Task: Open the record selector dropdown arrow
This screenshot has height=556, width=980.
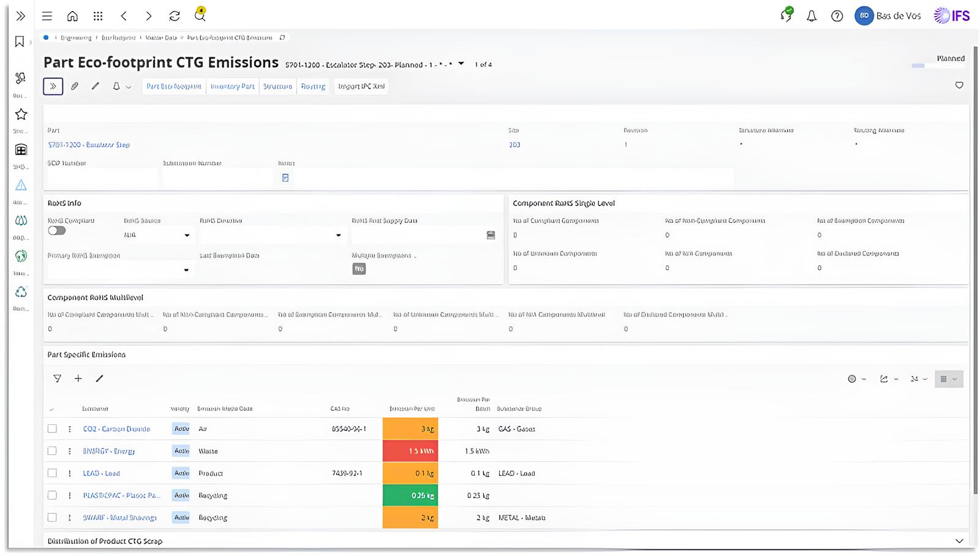Action: 461,64
